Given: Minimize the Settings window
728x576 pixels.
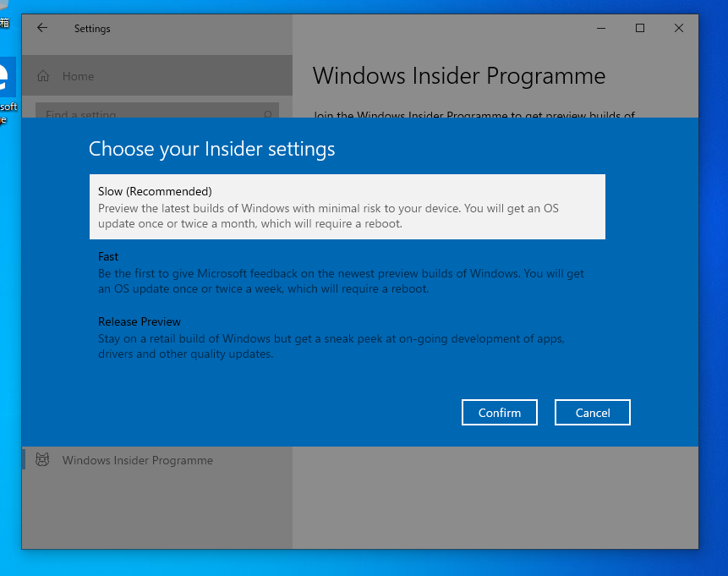Looking at the screenshot, I should (601, 28).
